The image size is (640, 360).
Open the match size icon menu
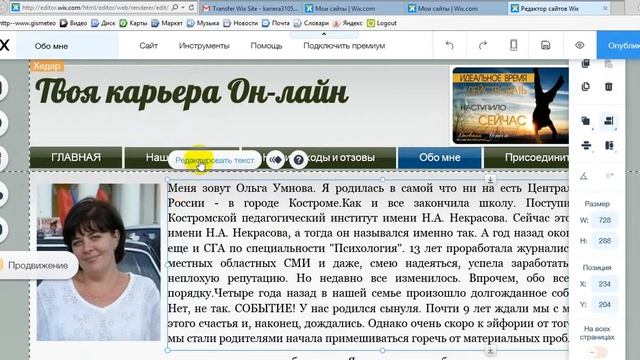pyautogui.click(x=609, y=145)
